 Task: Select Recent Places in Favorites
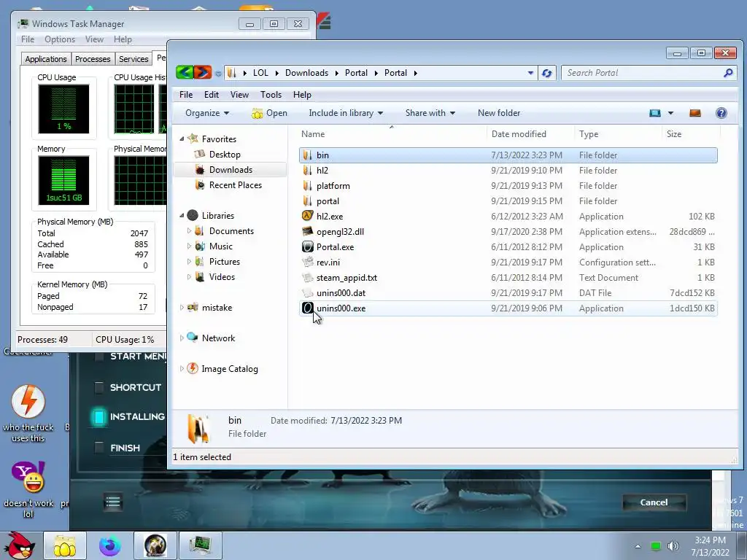(235, 184)
